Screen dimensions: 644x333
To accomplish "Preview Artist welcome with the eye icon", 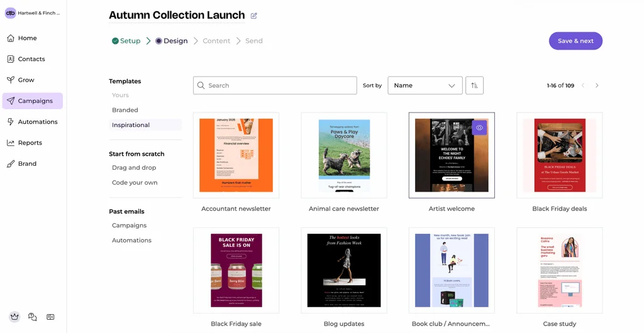I will point(479,128).
